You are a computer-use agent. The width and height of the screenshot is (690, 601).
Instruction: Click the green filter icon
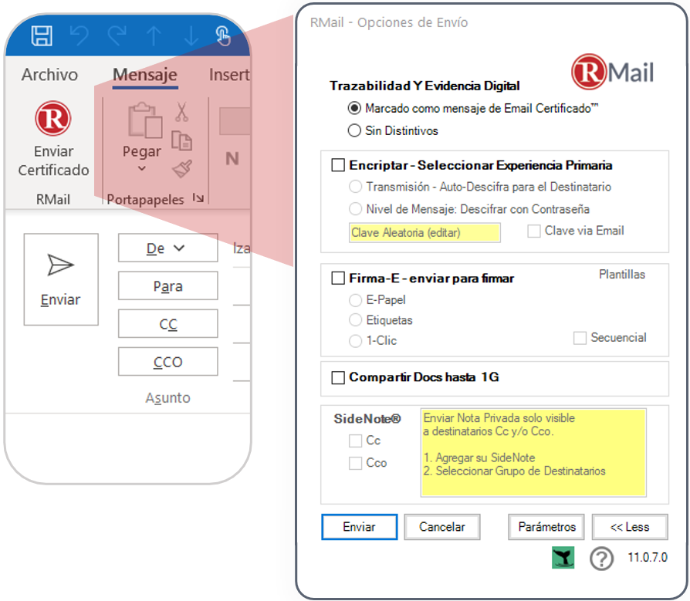point(564,558)
